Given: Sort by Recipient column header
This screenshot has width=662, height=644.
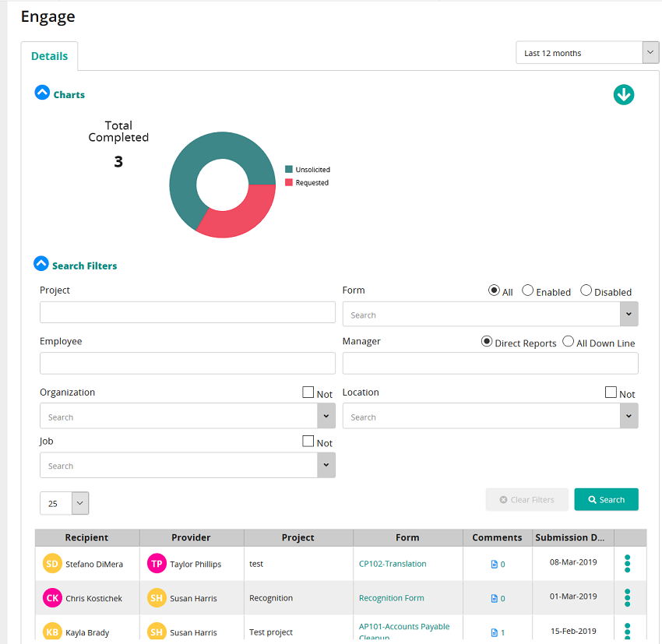Looking at the screenshot, I should click(x=87, y=537).
